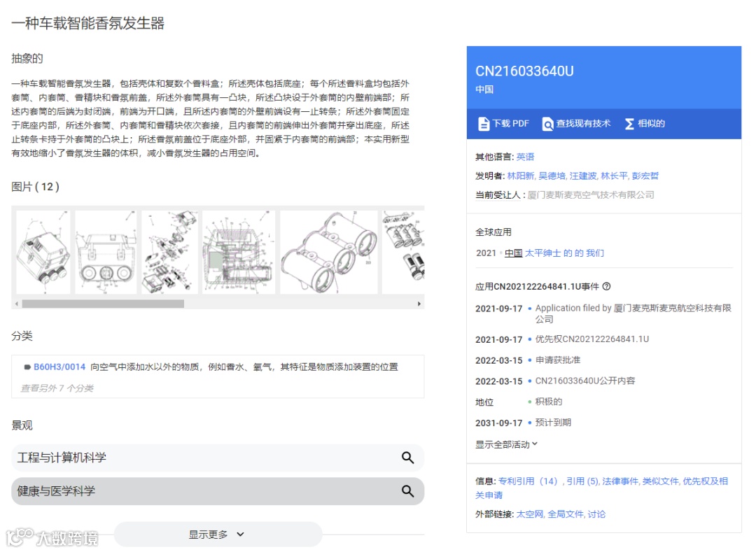The width and height of the screenshot is (756, 552).
Task: Open inventor 吴德培 link
Action: point(552,176)
